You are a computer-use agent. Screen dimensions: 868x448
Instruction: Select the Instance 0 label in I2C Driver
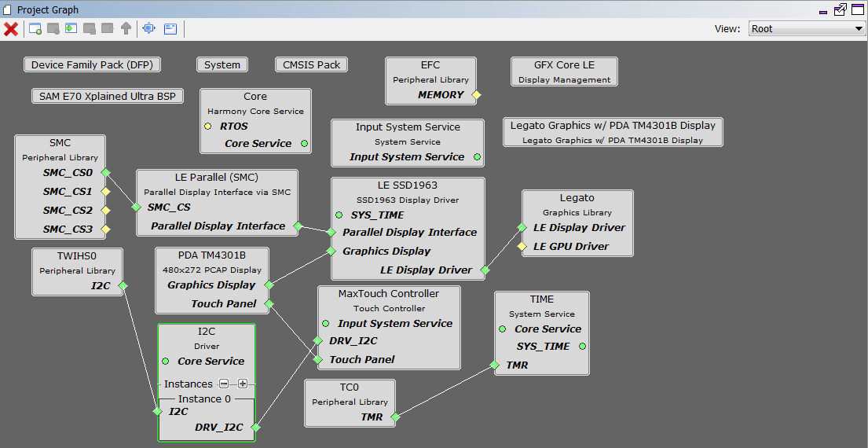pyautogui.click(x=204, y=398)
